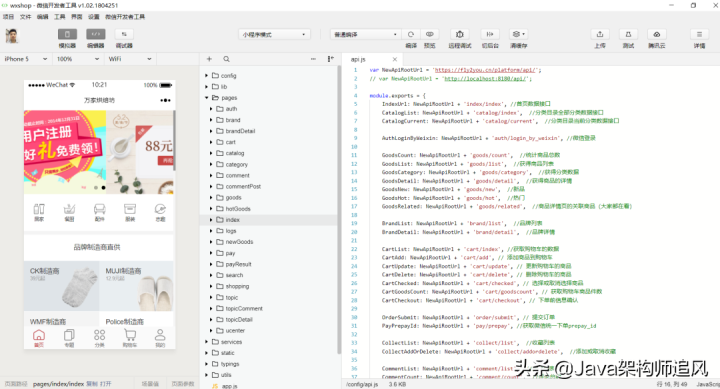This screenshot has width=720, height=389.
Task: Open the 界面 menu
Action: point(77,17)
